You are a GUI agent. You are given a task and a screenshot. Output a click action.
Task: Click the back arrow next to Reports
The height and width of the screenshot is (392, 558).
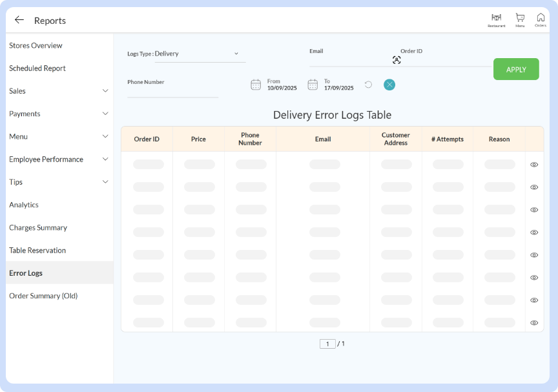[19, 19]
